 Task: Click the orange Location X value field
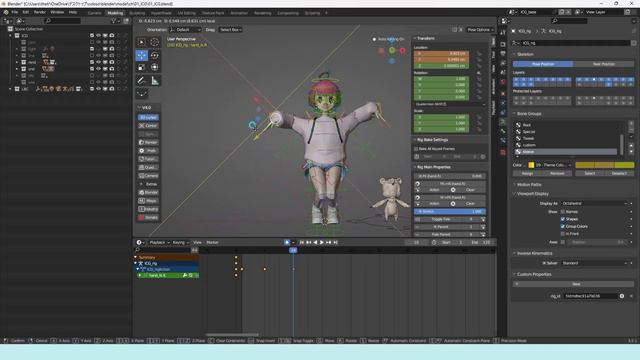click(x=442, y=53)
